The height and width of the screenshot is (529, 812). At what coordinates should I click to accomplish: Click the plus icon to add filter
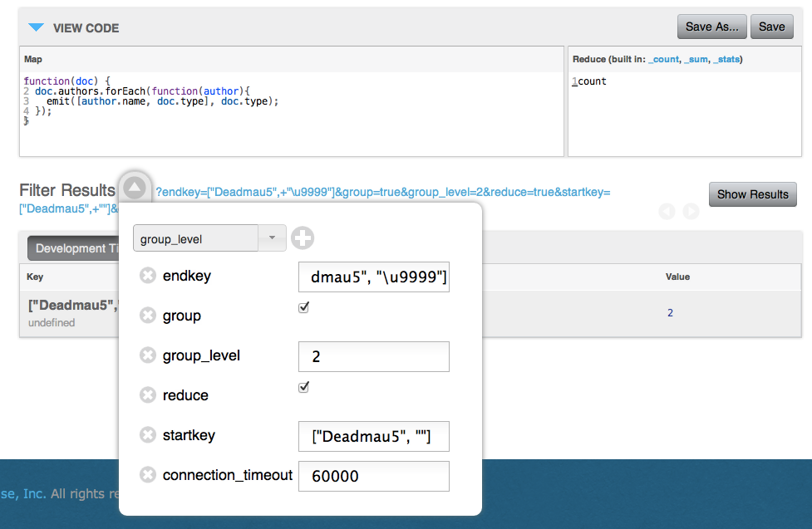(303, 238)
